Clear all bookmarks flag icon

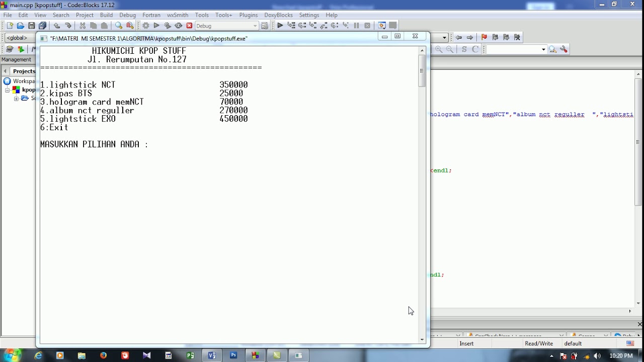[x=517, y=37]
